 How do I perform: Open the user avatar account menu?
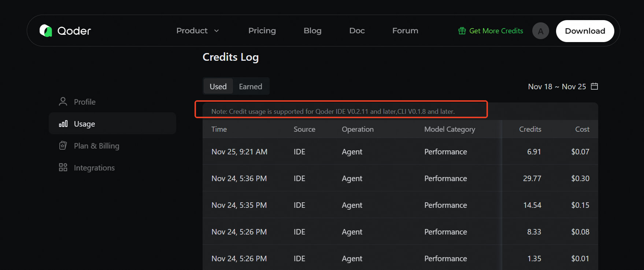540,31
